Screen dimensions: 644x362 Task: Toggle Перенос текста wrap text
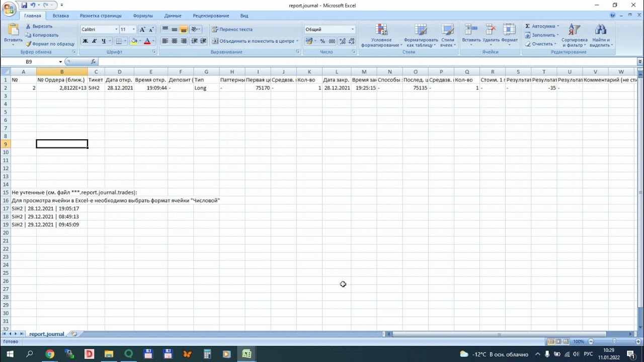(x=232, y=30)
